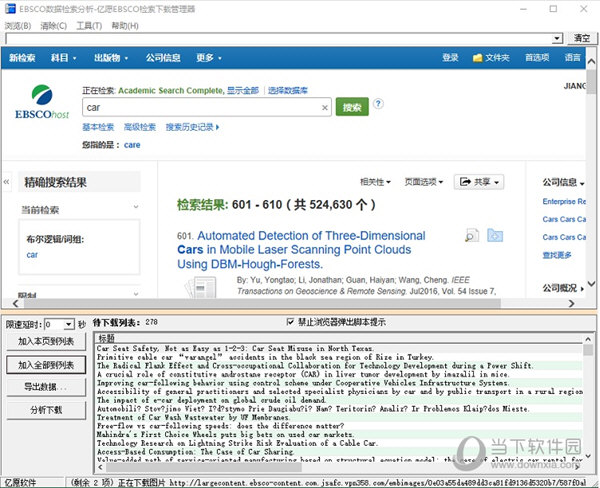600x488 pixels.
Task: Open the search help question mark icon
Action: point(378,103)
